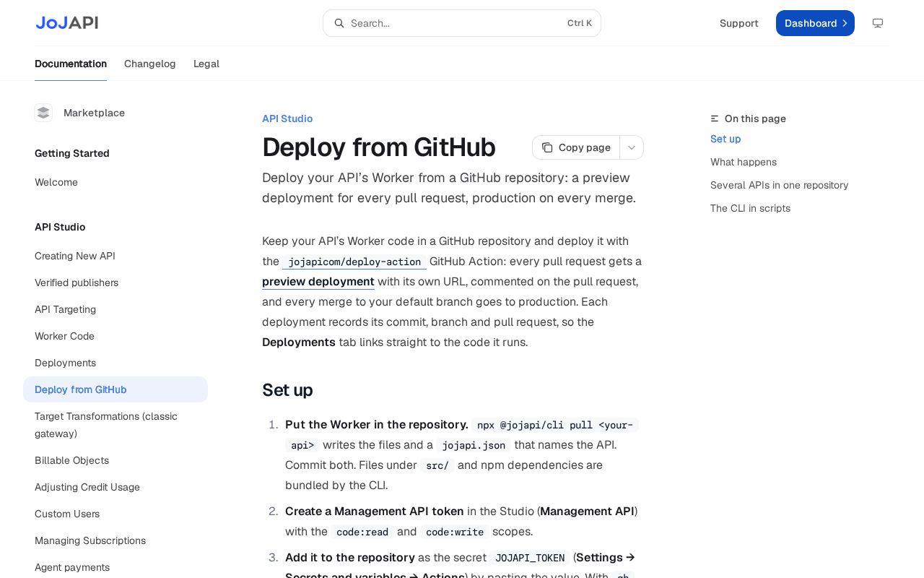Select Verified publishers in sidebar
The image size is (924, 578).
point(115,282)
